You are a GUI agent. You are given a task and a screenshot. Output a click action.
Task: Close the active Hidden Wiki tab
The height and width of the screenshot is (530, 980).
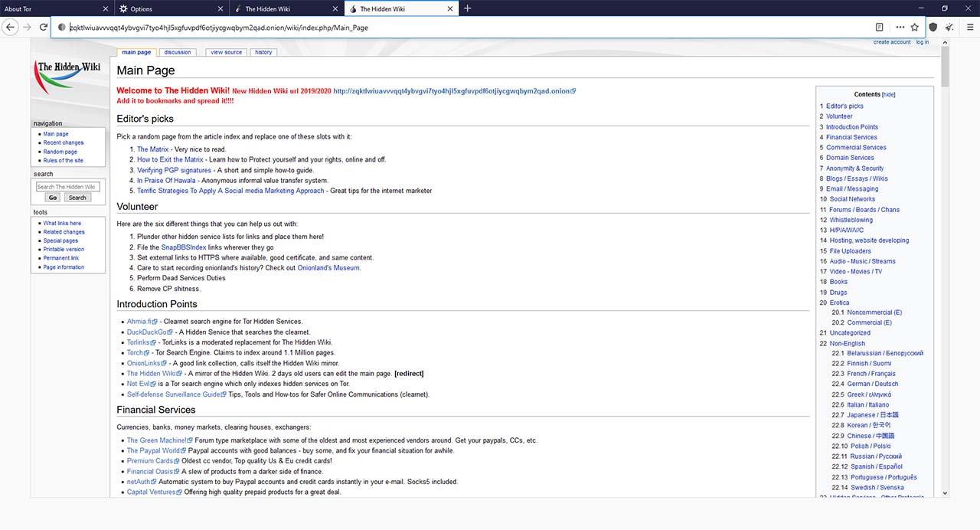[449, 9]
